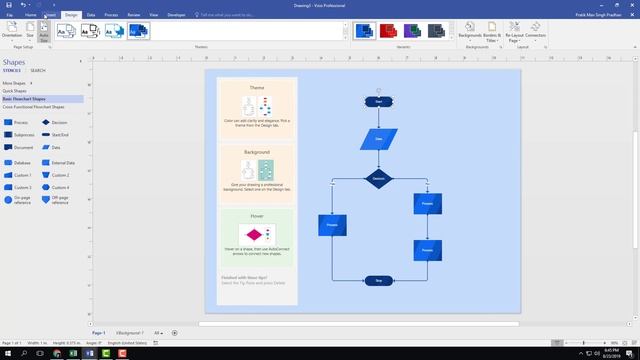Select the Start shape on the canvas
The width and height of the screenshot is (640, 360).
click(x=379, y=102)
